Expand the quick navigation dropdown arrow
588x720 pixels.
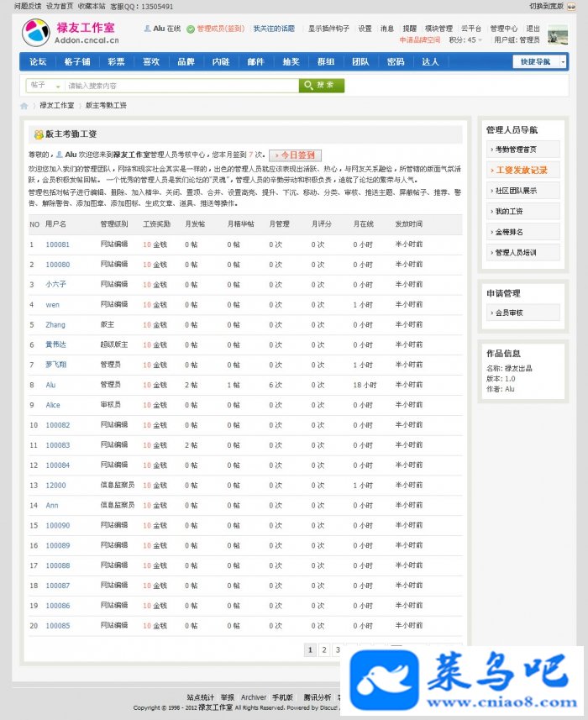point(563,61)
